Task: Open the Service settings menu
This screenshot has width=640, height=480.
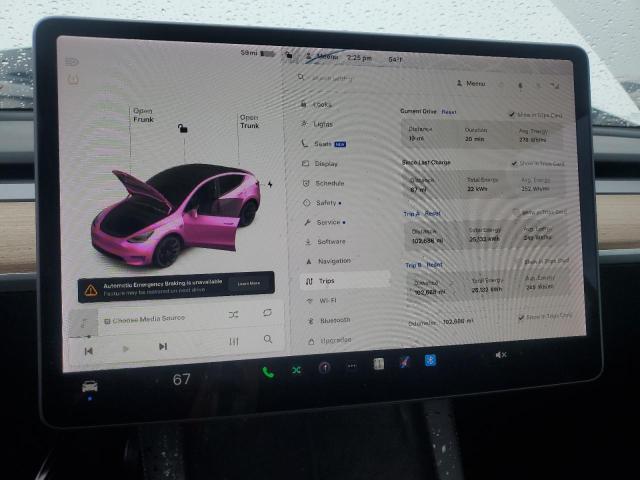Action: [x=325, y=222]
